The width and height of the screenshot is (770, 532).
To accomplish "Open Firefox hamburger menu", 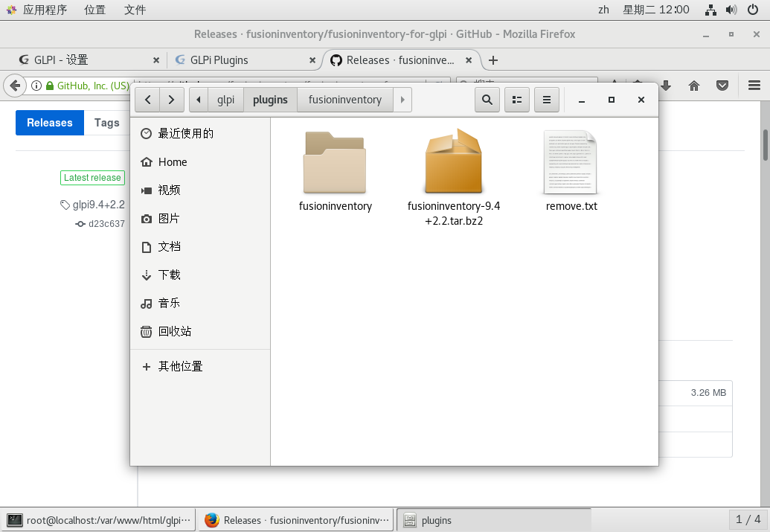I will click(754, 86).
